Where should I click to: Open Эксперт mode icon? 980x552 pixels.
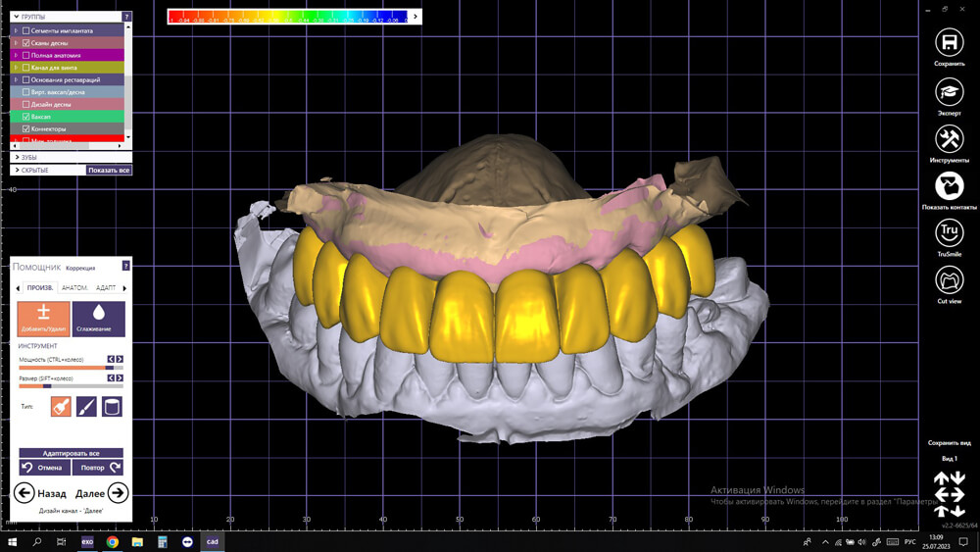[949, 92]
